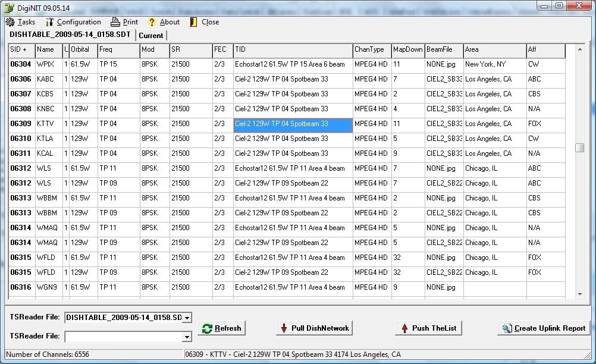The width and height of the screenshot is (596, 364).
Task: Click the green Refresh arrows icon
Action: [207, 329]
